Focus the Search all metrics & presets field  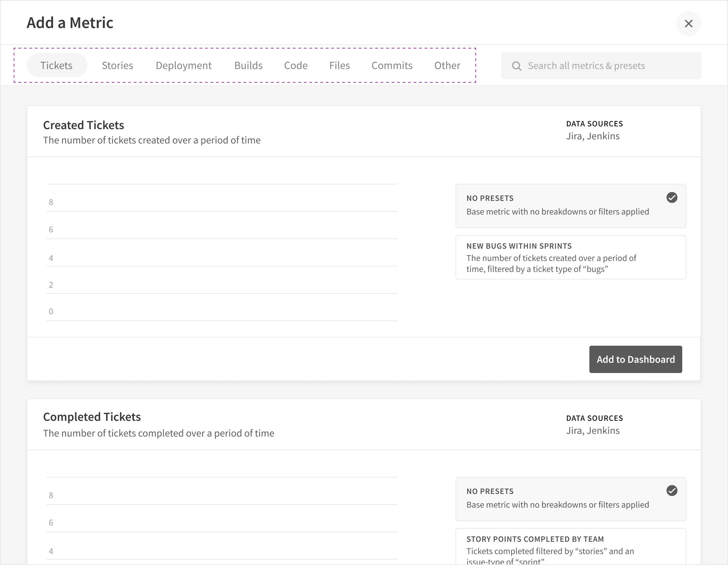point(601,66)
